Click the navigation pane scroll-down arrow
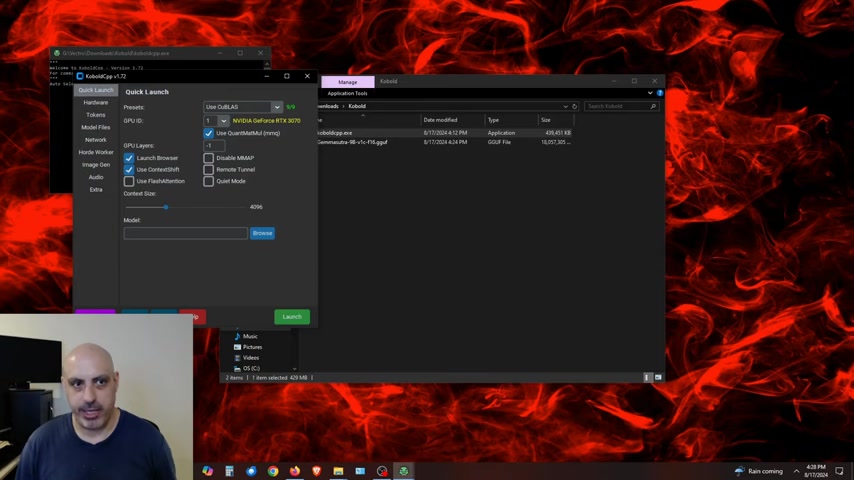This screenshot has height=480, width=854. (x=295, y=369)
